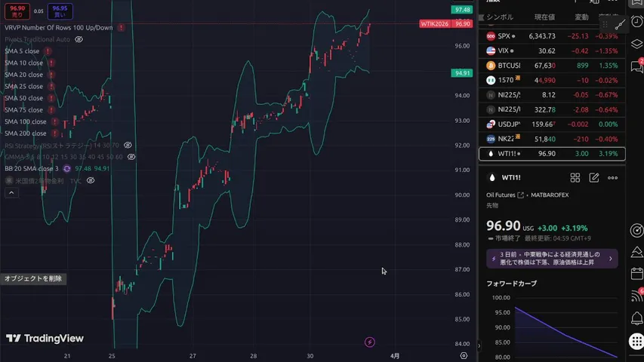Click the フォワードカーブ heading
Screen dimensions: 644x362
pyautogui.click(x=511, y=284)
